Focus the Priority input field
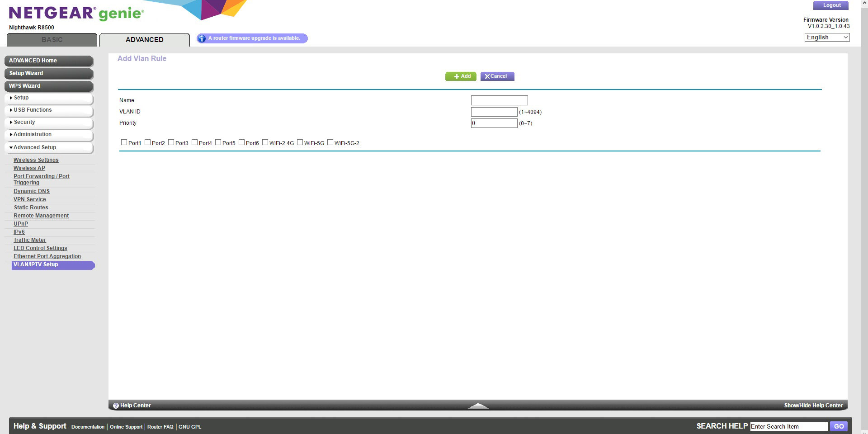 (494, 123)
